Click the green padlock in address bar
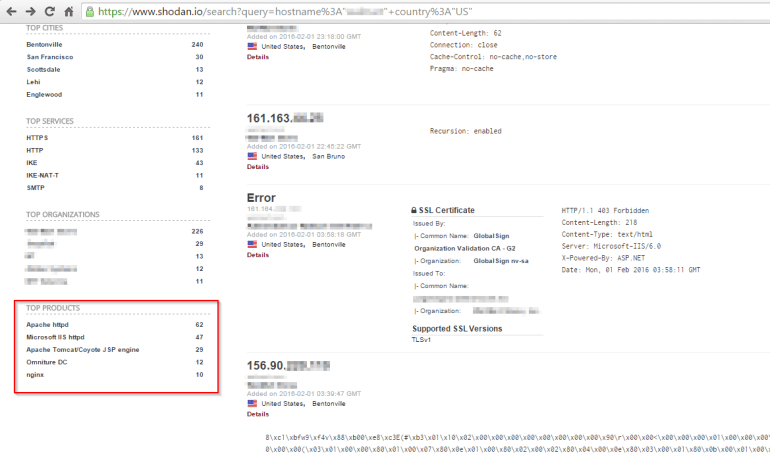Image resolution: width=770 pixels, height=463 pixels. pyautogui.click(x=90, y=13)
